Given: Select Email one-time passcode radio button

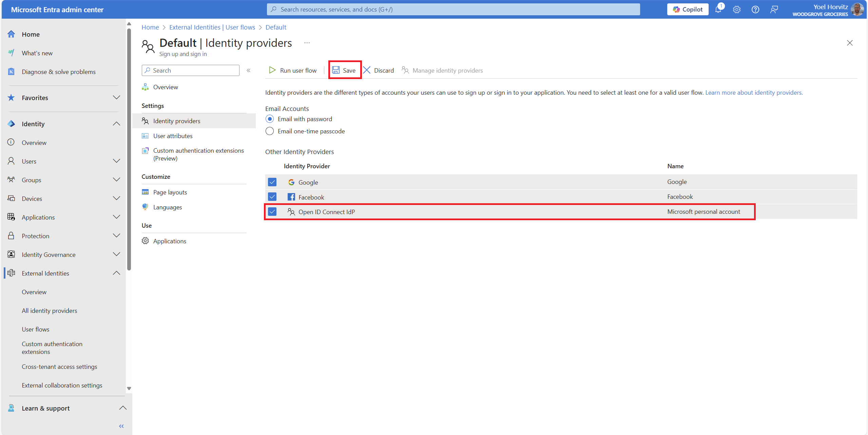Looking at the screenshot, I should [x=270, y=131].
